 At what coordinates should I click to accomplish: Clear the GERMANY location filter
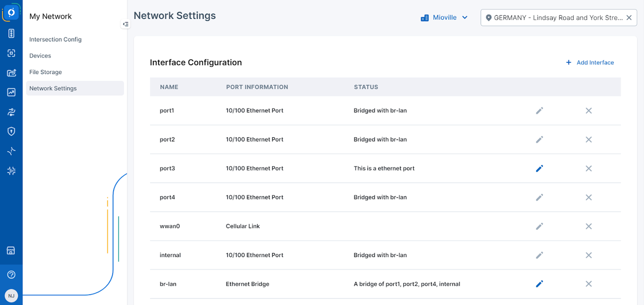(x=629, y=17)
